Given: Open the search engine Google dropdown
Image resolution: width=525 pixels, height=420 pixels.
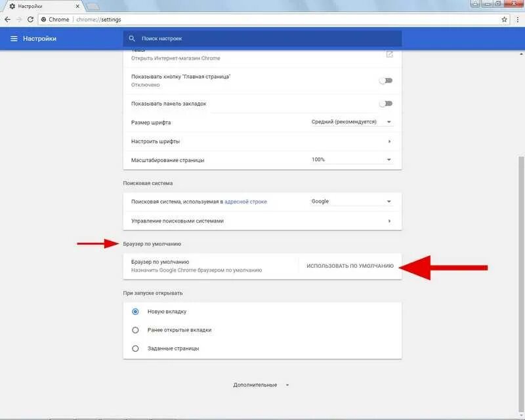Looking at the screenshot, I should click(351, 201).
